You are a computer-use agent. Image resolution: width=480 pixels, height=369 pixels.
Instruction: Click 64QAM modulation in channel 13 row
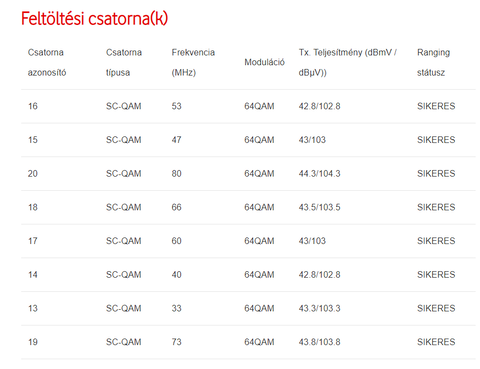tap(259, 308)
